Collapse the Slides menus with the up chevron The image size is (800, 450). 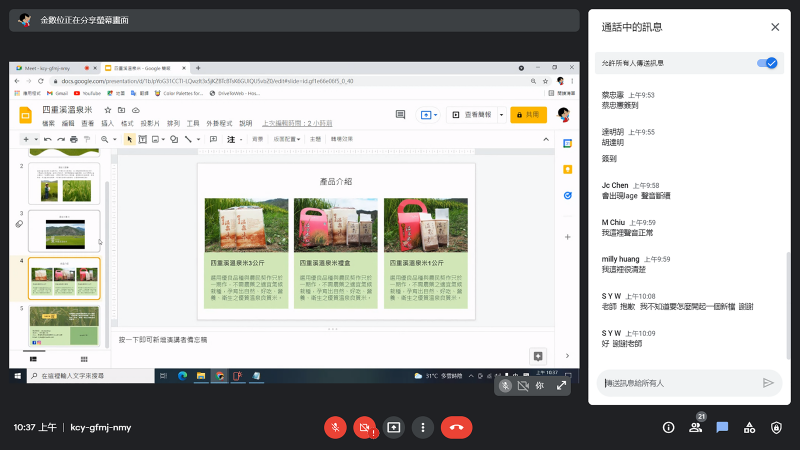pos(546,139)
